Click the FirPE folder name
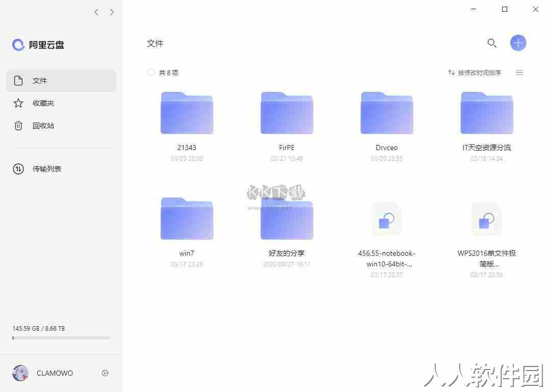This screenshot has width=551, height=392. [x=287, y=148]
